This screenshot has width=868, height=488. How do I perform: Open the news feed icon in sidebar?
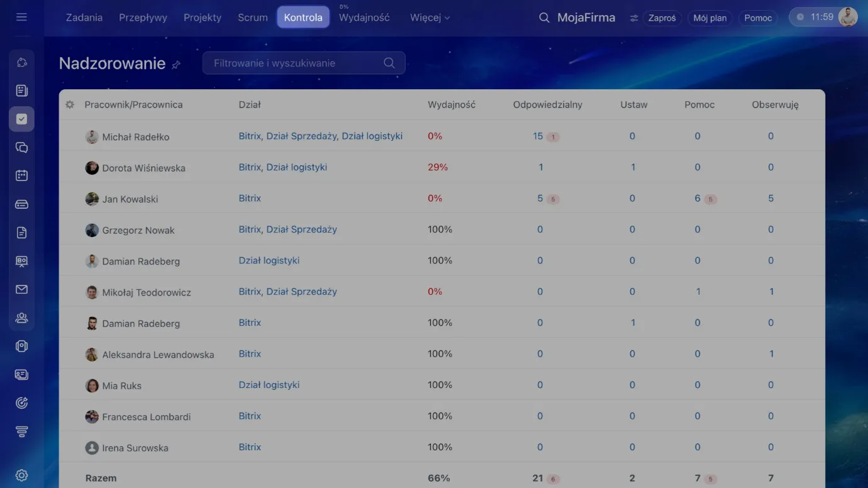pos(21,91)
